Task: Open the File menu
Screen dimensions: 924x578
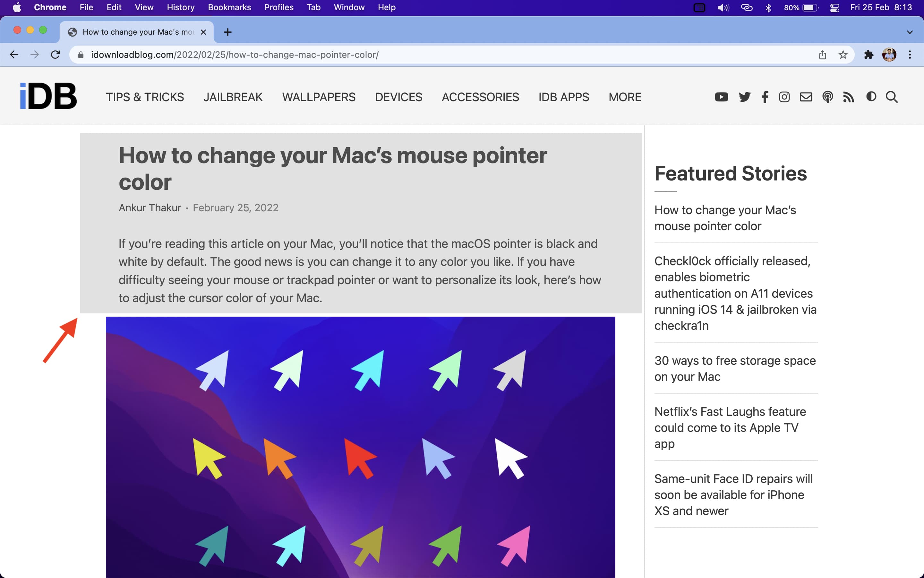Action: [86, 7]
